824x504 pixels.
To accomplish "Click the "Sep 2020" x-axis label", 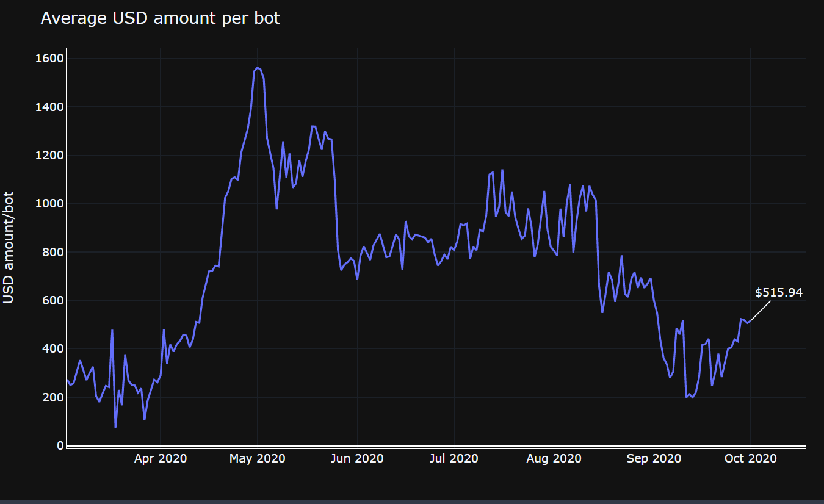I will 654,458.
